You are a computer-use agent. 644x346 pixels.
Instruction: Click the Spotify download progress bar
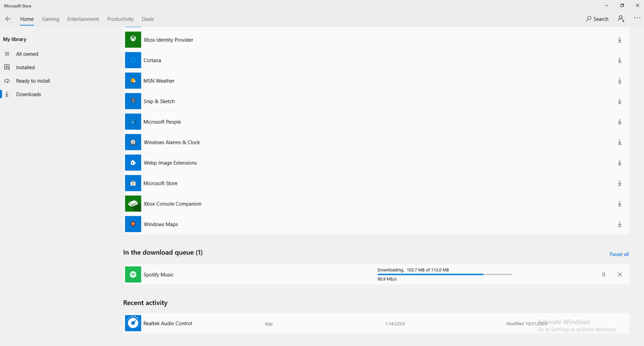445,275
